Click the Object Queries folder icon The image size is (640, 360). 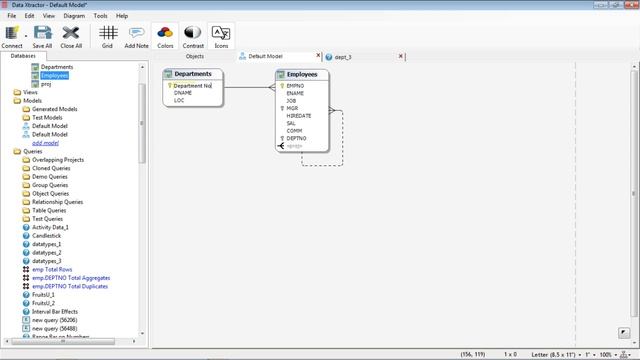click(26, 193)
